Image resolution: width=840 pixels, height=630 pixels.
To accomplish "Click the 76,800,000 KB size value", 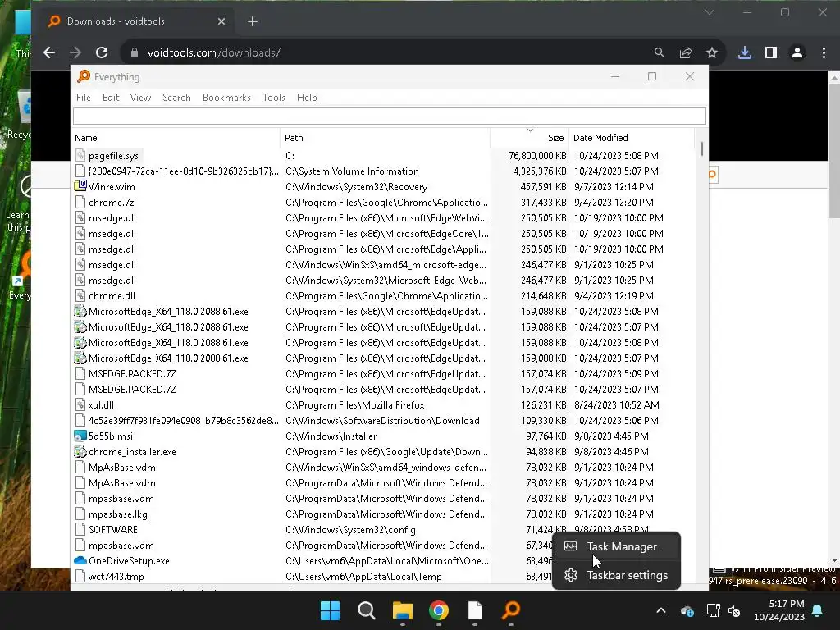I will (x=537, y=156).
